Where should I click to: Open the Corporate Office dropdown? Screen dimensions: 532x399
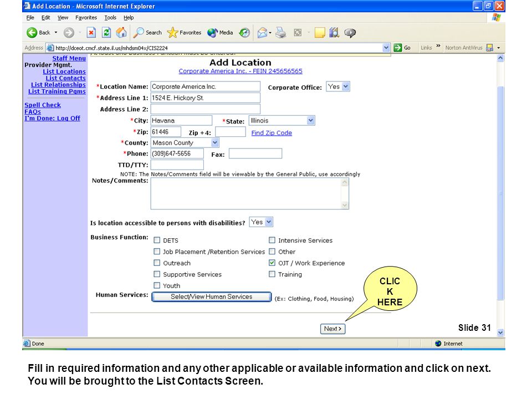(338, 86)
